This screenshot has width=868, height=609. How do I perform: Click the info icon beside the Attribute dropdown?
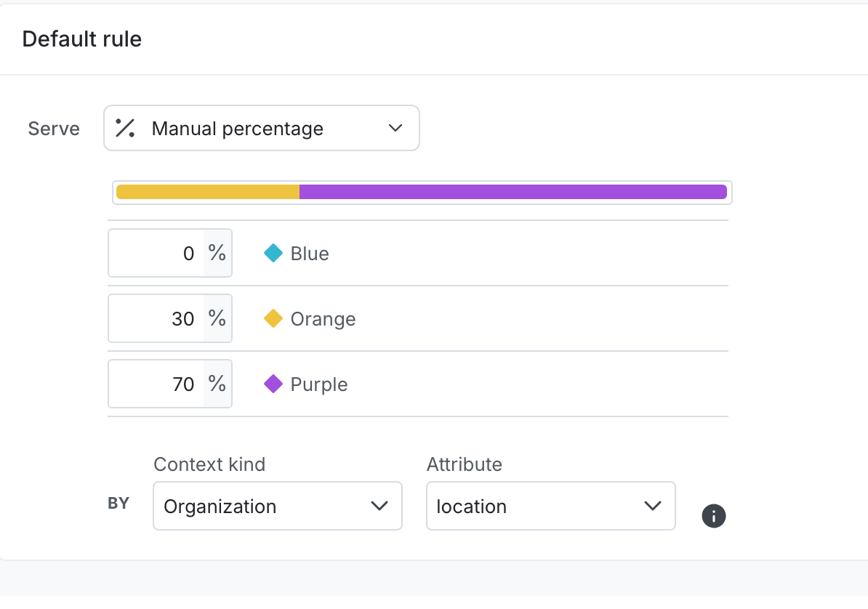pos(713,516)
